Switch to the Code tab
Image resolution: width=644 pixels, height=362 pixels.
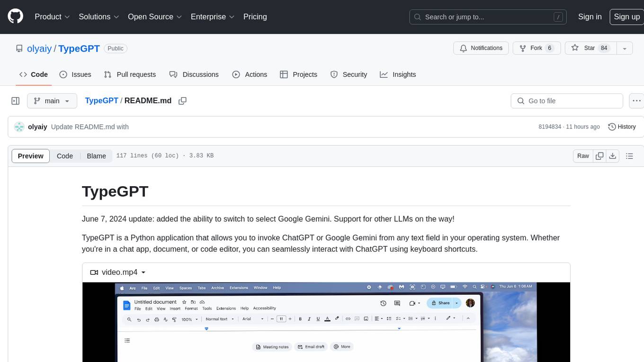(34, 74)
